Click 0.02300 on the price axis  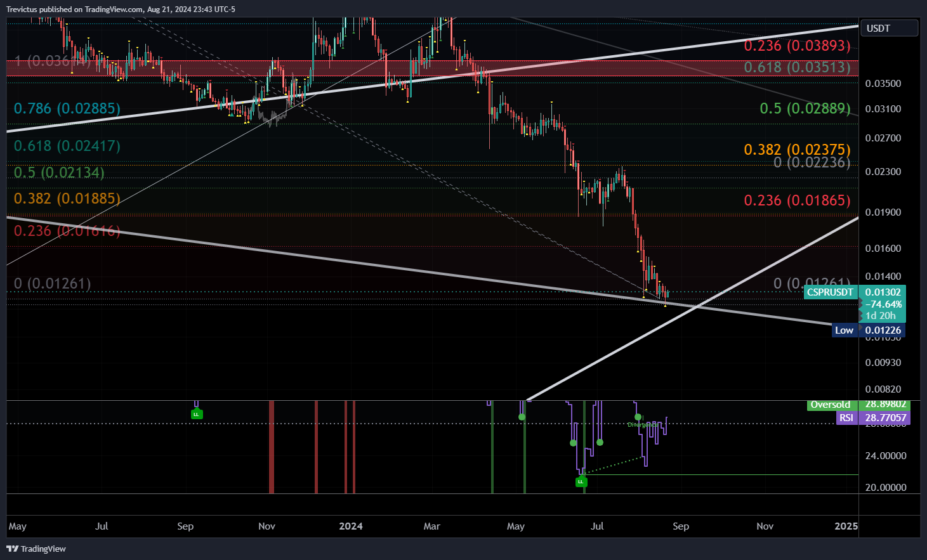pos(883,172)
